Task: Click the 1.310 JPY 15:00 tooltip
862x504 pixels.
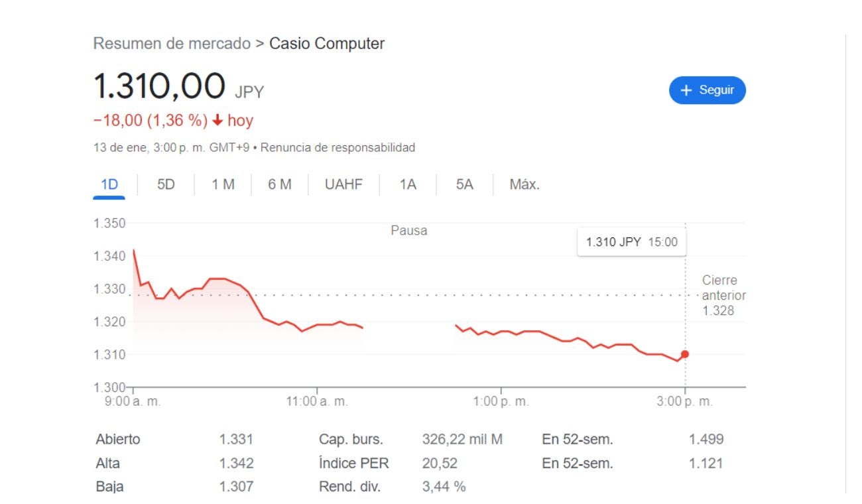Action: click(x=631, y=241)
